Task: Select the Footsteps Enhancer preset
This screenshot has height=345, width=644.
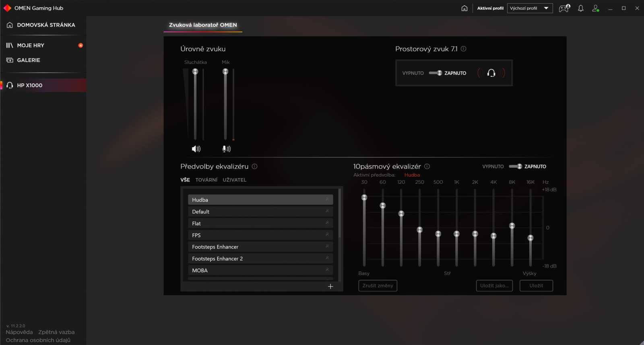Action: (x=260, y=247)
